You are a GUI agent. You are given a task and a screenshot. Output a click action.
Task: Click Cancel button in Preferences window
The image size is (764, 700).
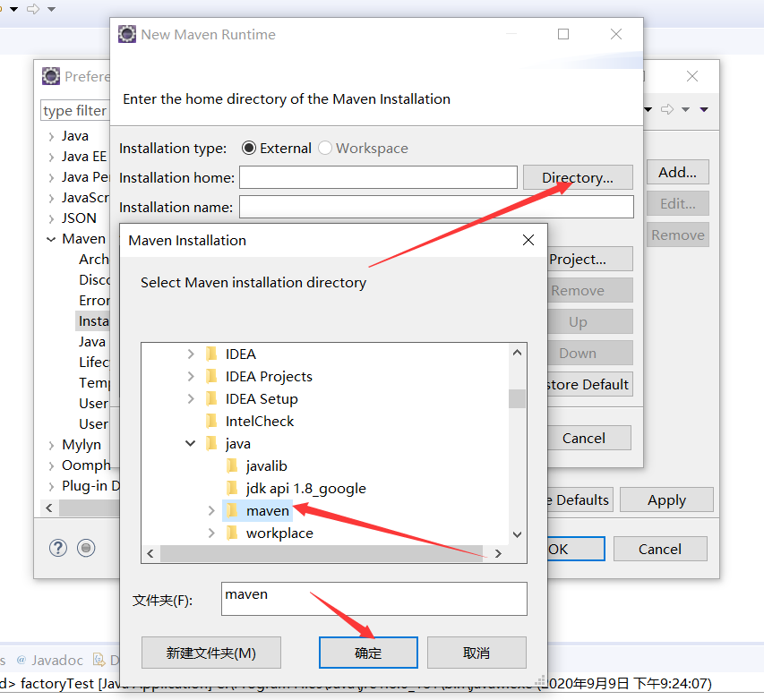pos(660,549)
